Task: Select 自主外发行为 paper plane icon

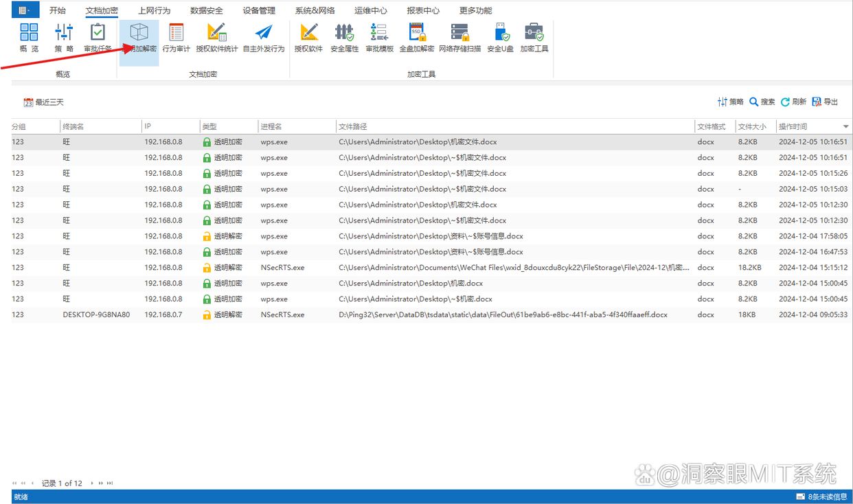Action: coord(264,38)
